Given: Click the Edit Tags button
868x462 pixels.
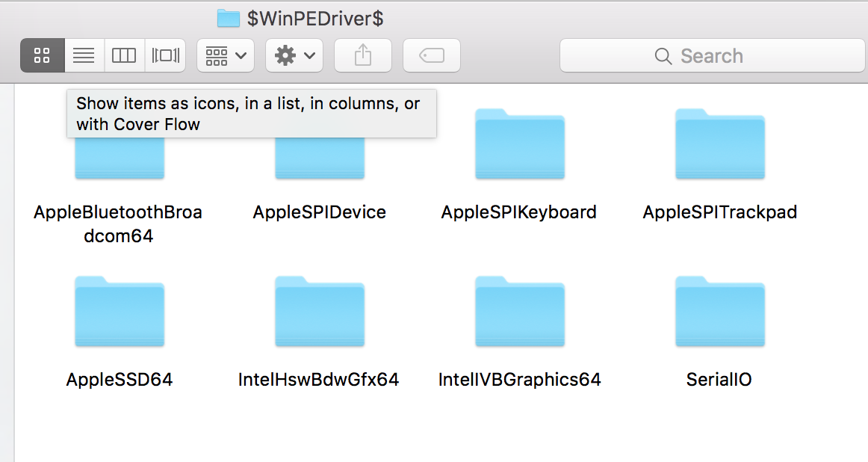Looking at the screenshot, I should (x=432, y=55).
